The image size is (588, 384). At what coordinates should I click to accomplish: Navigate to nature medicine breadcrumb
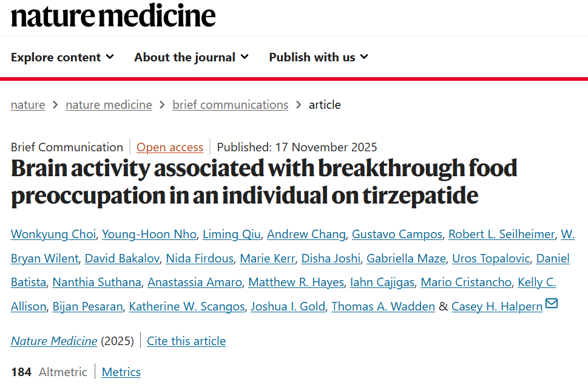pyautogui.click(x=109, y=105)
